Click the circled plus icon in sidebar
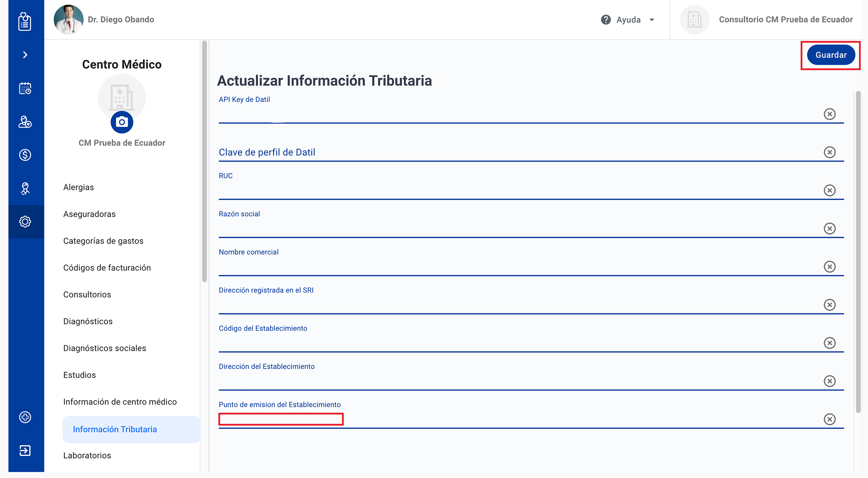Image resolution: width=868 pixels, height=478 pixels. pos(25,417)
